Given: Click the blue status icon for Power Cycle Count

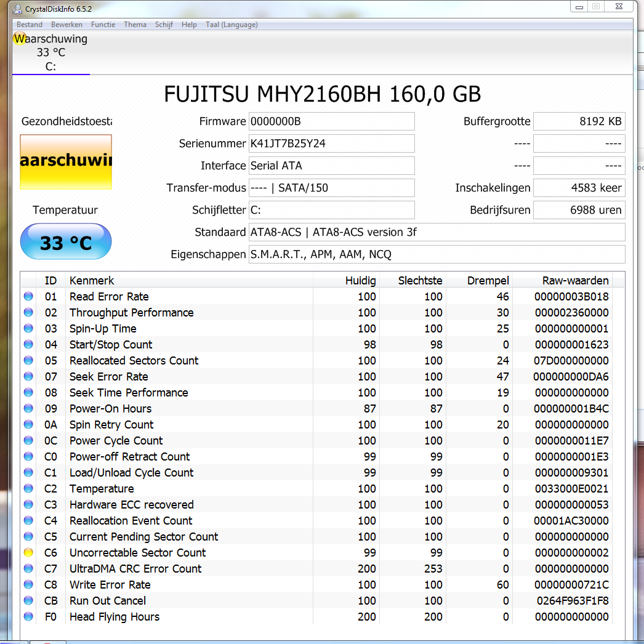Looking at the screenshot, I should click(28, 440).
